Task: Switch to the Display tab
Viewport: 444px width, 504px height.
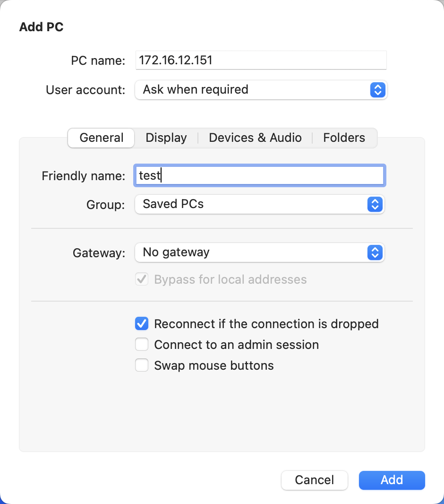Action: (x=166, y=138)
